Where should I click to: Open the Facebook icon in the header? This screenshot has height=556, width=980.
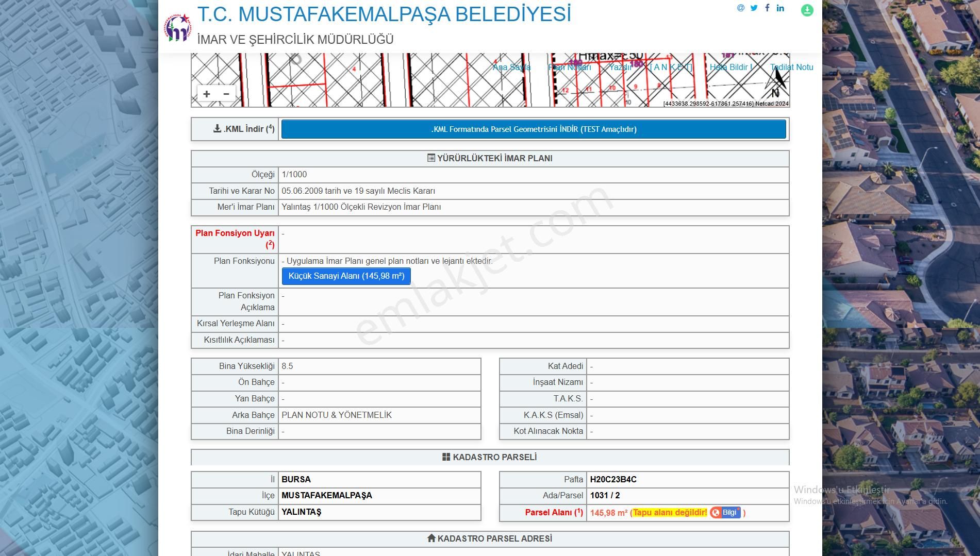(767, 8)
